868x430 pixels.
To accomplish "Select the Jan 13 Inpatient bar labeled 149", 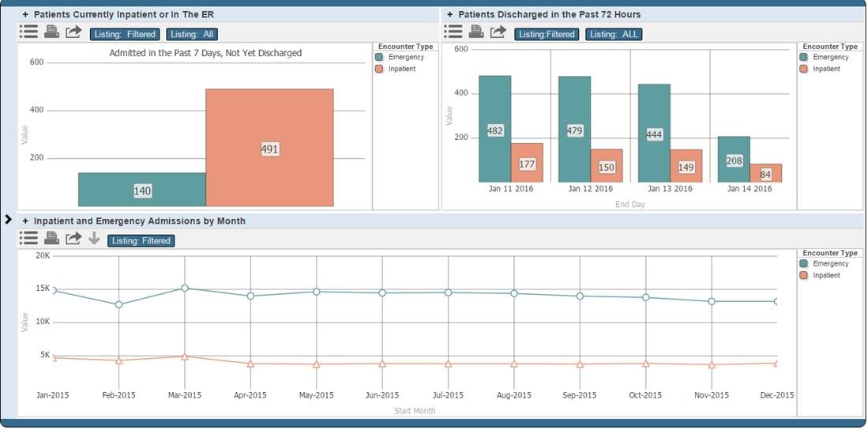I will coord(686,166).
